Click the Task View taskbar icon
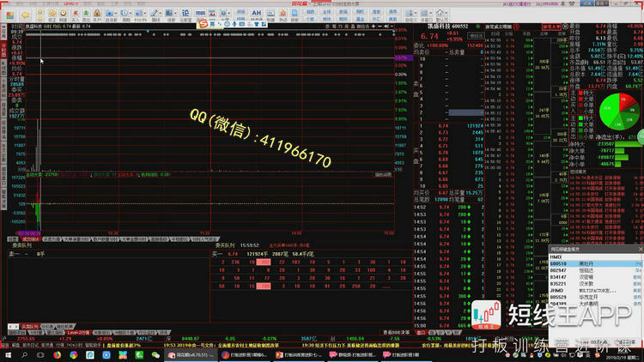 [x=40, y=355]
